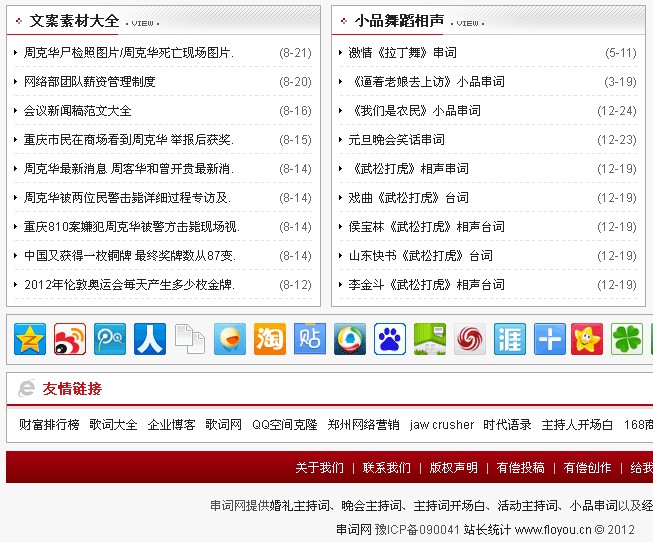The image size is (653, 542).
Task: Share to Taobao orange icon
Action: coord(270,339)
